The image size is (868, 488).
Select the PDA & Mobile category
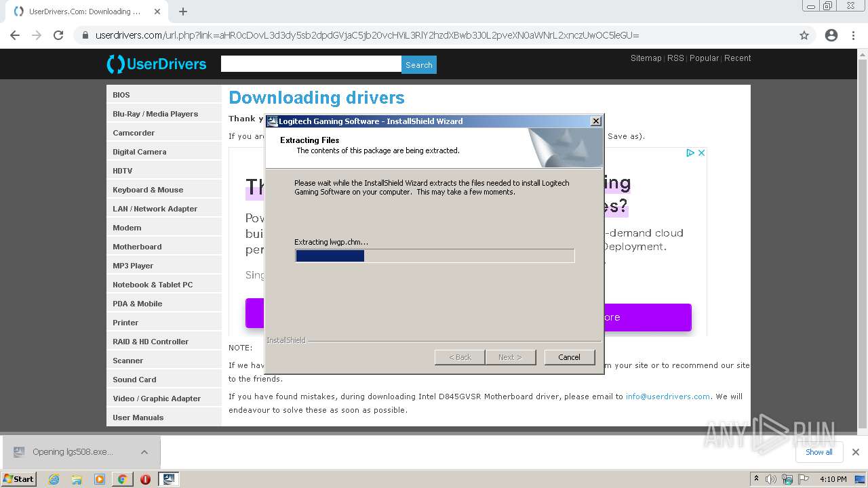pos(164,304)
